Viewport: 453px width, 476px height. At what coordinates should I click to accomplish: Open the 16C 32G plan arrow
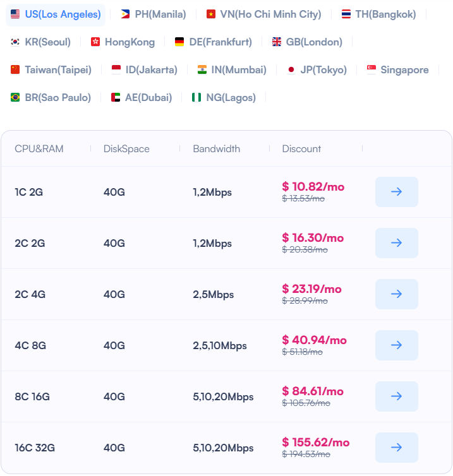[x=396, y=448]
